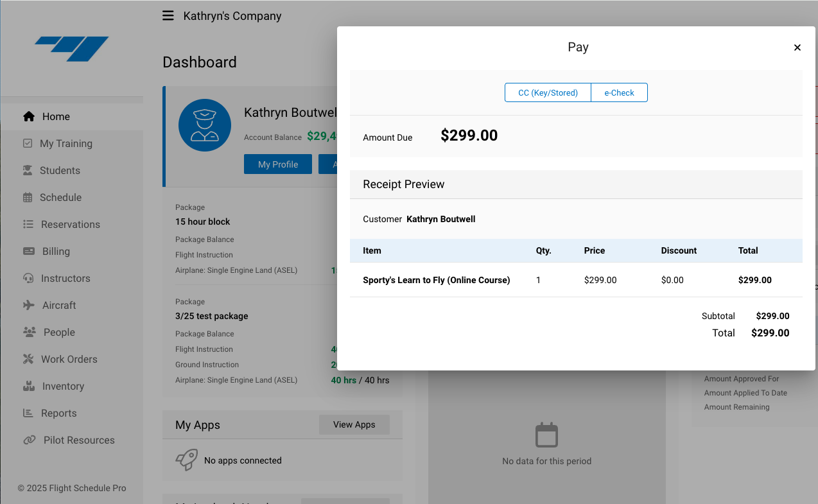Click the Receipt Preview heading
The width and height of the screenshot is (818, 504).
pos(404,184)
